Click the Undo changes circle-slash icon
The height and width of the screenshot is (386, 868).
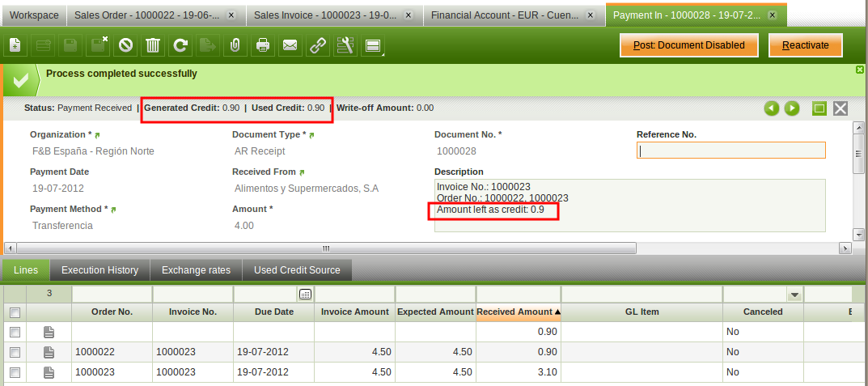(x=125, y=45)
